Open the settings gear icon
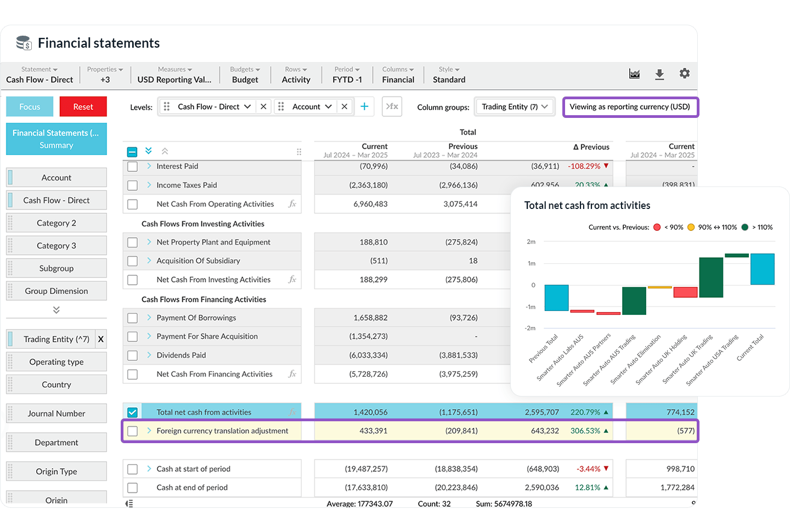The image size is (790, 532). (x=685, y=73)
